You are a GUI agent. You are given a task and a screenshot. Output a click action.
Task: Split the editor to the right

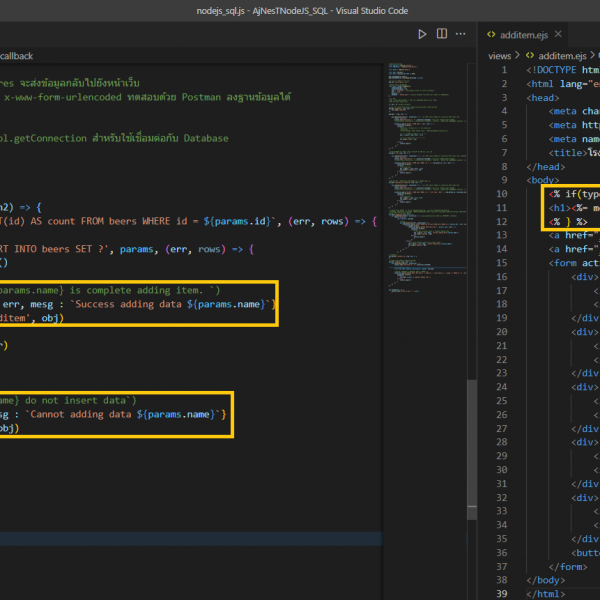[444, 34]
